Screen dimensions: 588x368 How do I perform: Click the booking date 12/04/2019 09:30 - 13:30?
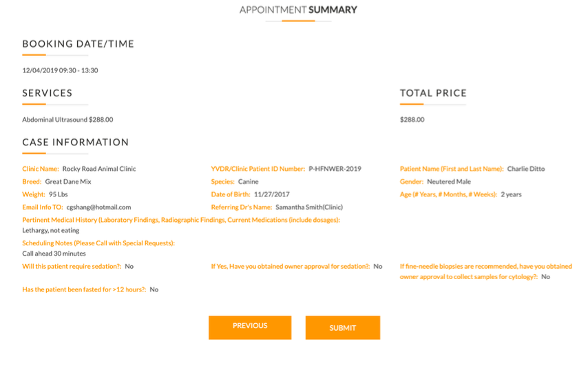coord(60,70)
